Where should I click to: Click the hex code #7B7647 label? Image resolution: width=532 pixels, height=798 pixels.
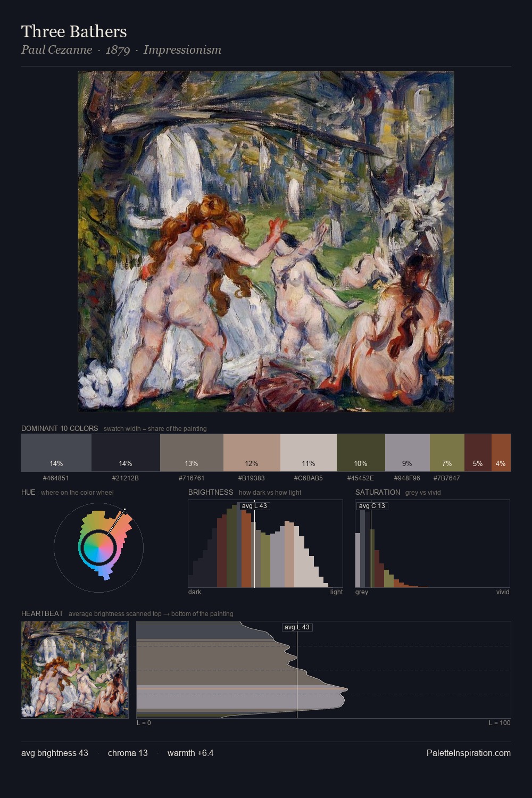pos(447,478)
